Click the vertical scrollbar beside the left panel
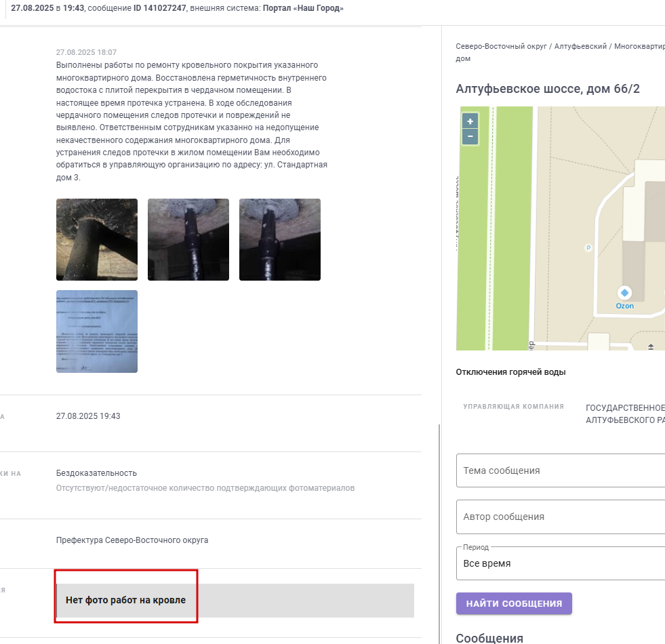The width and height of the screenshot is (665, 644). coord(439,534)
